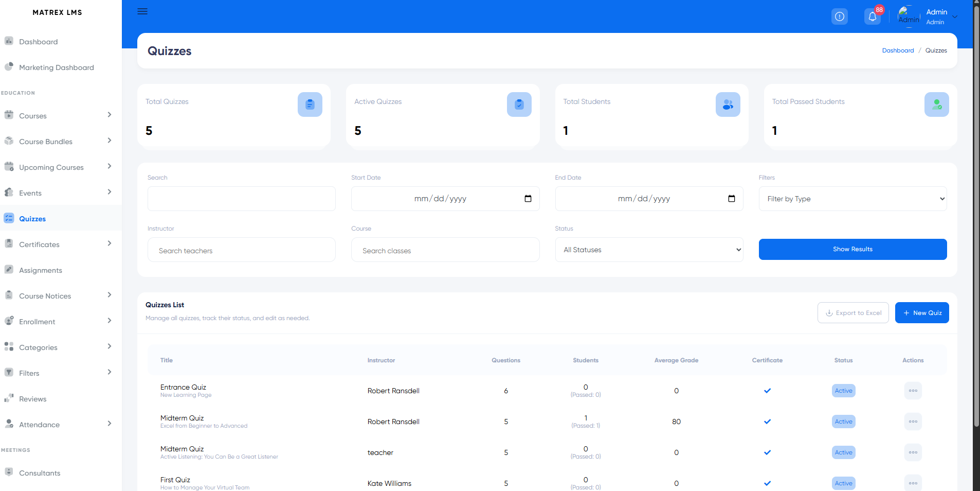
Task: Click the Total Passed Students icon
Action: coord(937,104)
